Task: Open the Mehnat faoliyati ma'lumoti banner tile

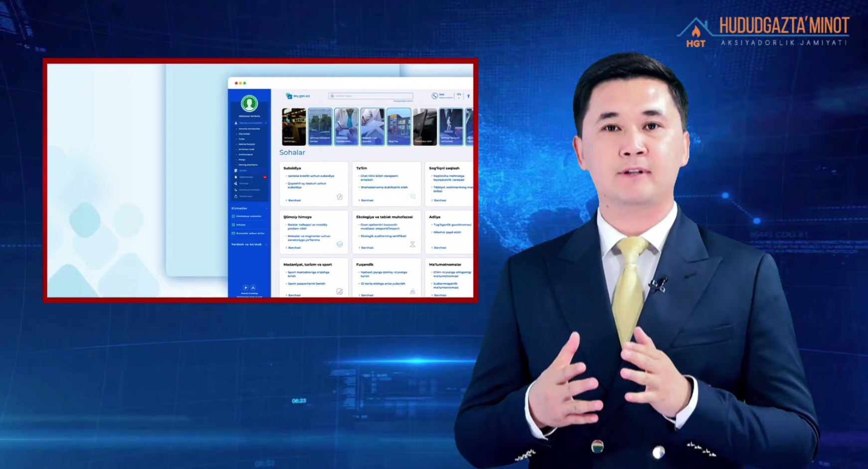Action: [x=451, y=127]
